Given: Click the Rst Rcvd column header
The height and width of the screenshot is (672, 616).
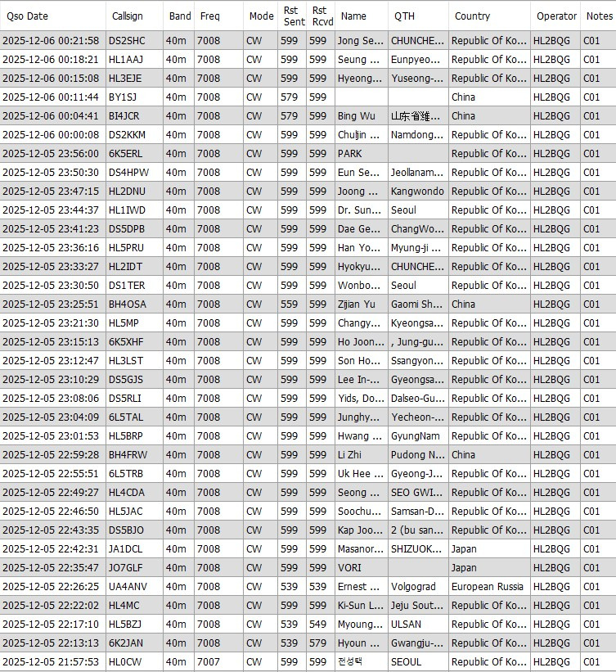Looking at the screenshot, I should tap(319, 16).
